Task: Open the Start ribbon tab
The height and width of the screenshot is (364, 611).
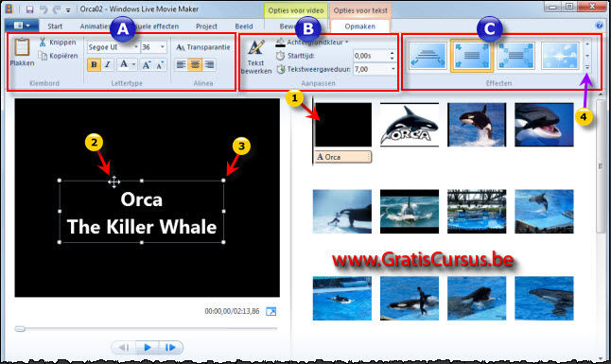Action: tap(55, 26)
